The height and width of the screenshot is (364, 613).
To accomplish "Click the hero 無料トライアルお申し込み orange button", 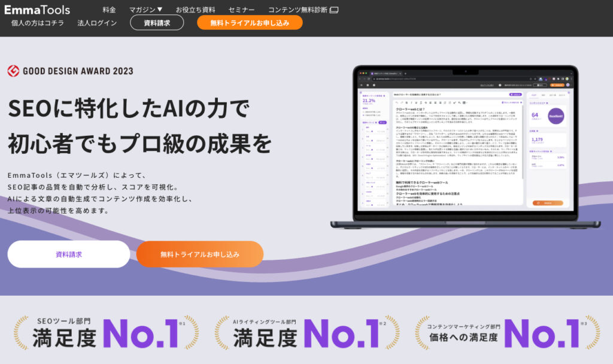I will pos(200,254).
